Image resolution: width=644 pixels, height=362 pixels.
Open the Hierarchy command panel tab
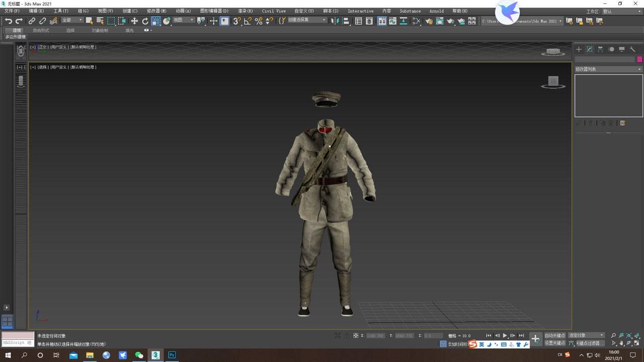[600, 49]
